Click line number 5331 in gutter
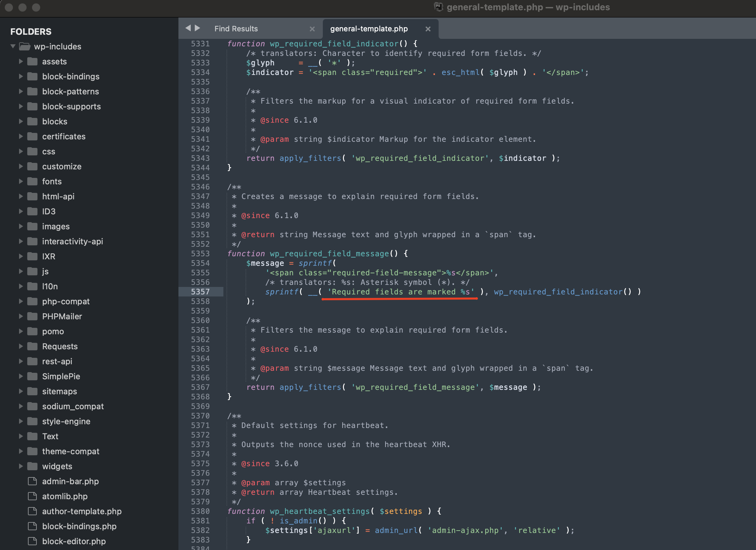The image size is (756, 550). 200,44
